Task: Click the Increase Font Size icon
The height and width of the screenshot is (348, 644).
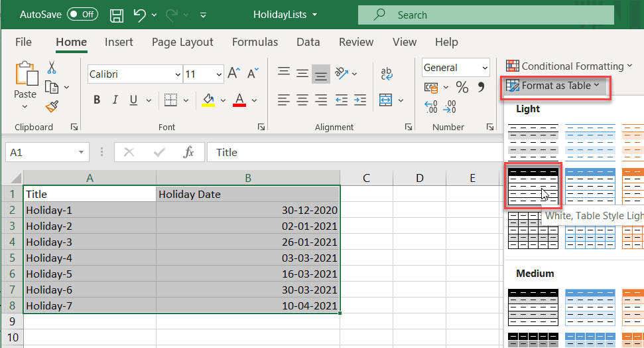Action: pyautogui.click(x=233, y=73)
